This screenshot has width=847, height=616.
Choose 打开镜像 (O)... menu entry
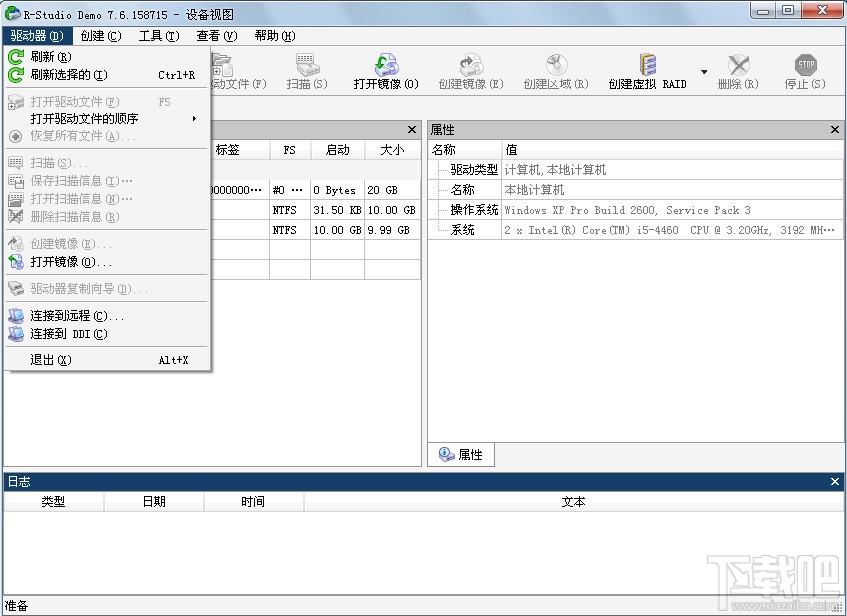pos(107,262)
